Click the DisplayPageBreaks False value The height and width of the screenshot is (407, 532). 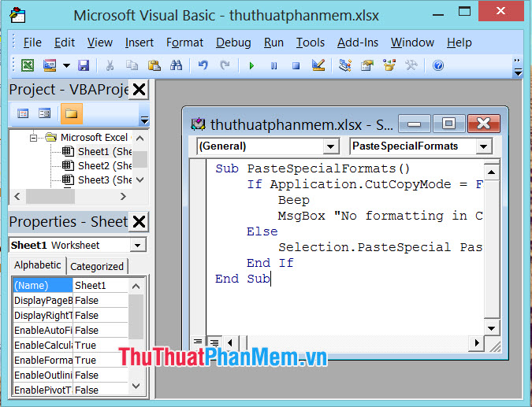pos(100,300)
